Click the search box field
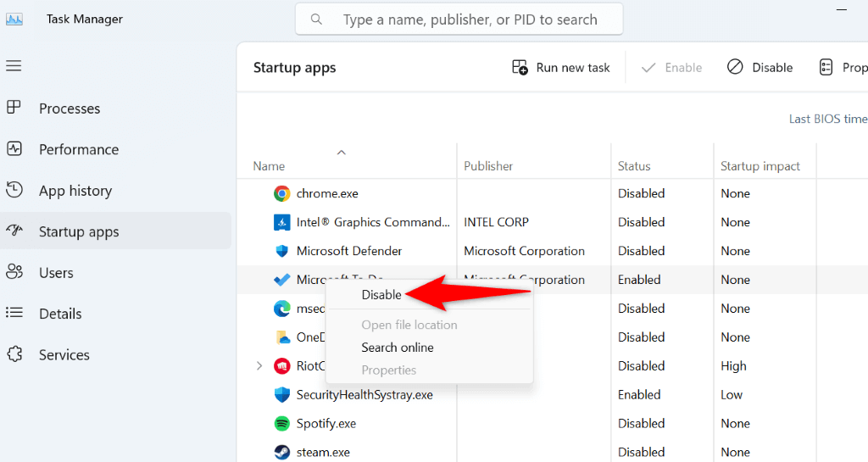The width and height of the screenshot is (868, 462). coord(470,19)
